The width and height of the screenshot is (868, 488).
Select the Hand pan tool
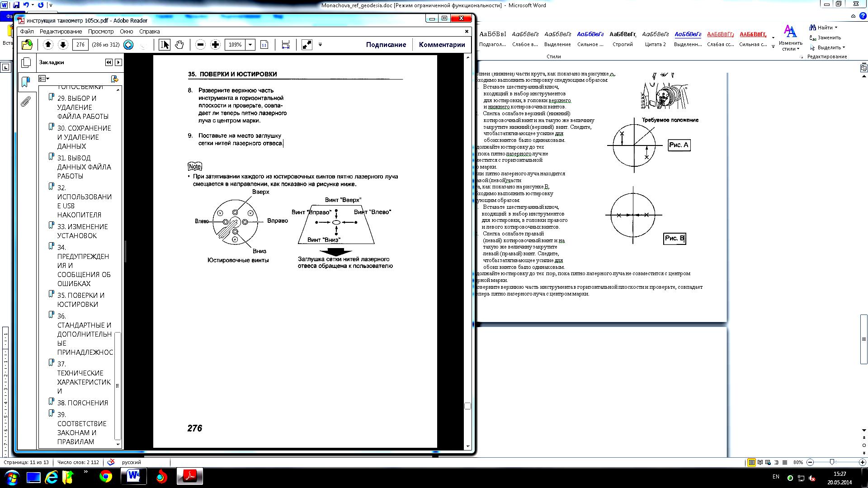click(179, 44)
